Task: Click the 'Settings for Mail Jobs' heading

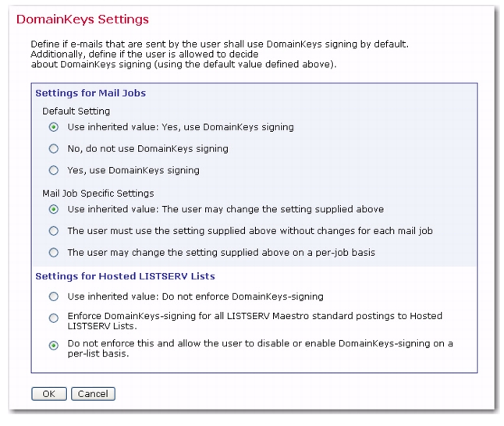Action: [91, 94]
